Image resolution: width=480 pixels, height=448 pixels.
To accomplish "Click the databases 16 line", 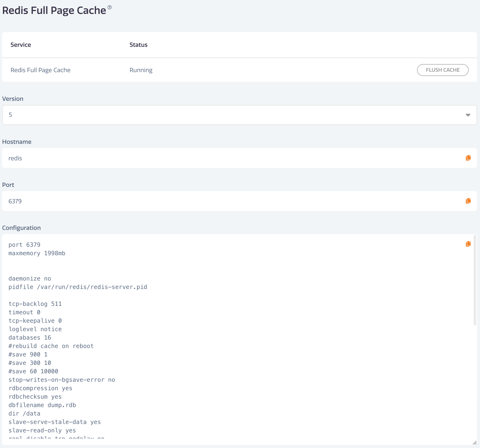I will pos(30,337).
